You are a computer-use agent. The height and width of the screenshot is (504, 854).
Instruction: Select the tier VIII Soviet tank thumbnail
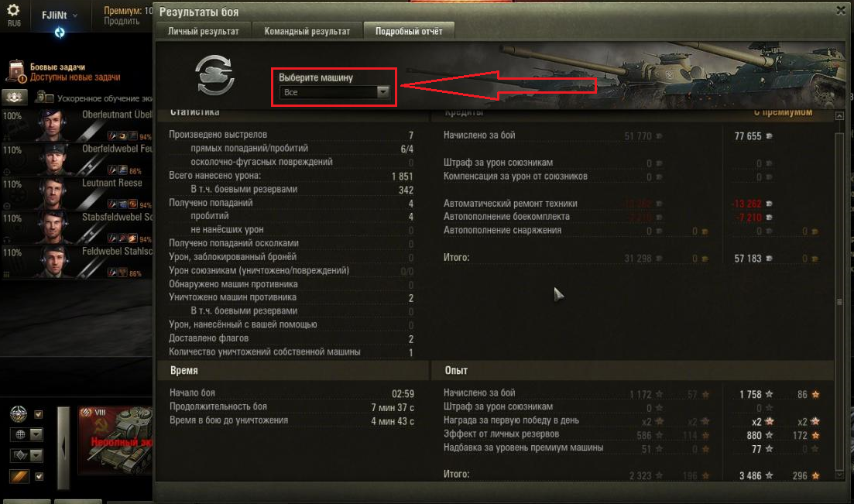115,439
